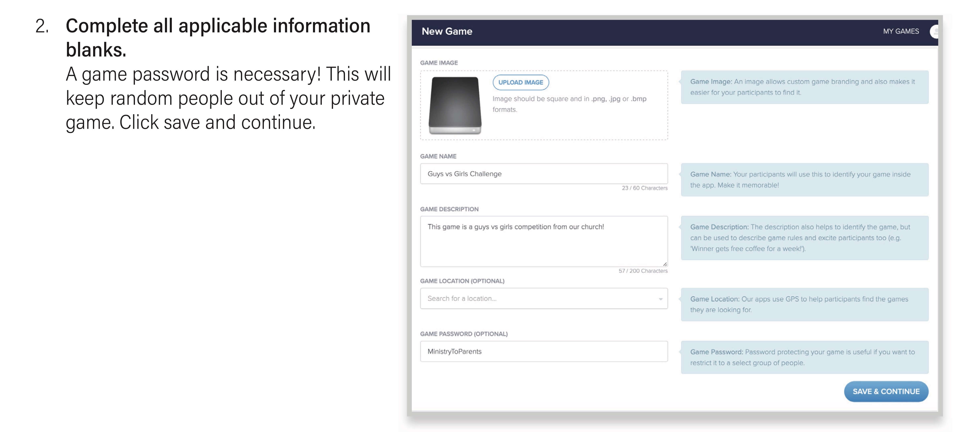The height and width of the screenshot is (432, 980).
Task: Click the hard drive placeholder game image
Action: coord(455,105)
